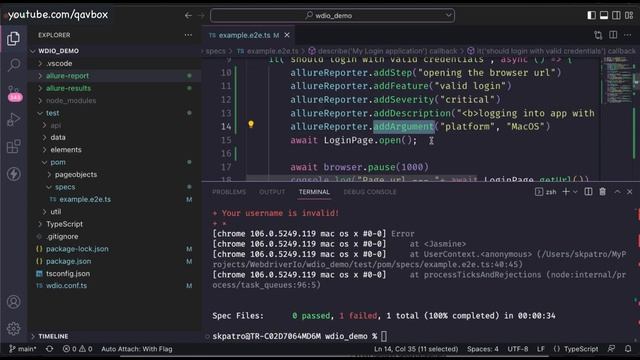
Task: Open the launch profile dropdown beside plus
Action: click(575, 192)
